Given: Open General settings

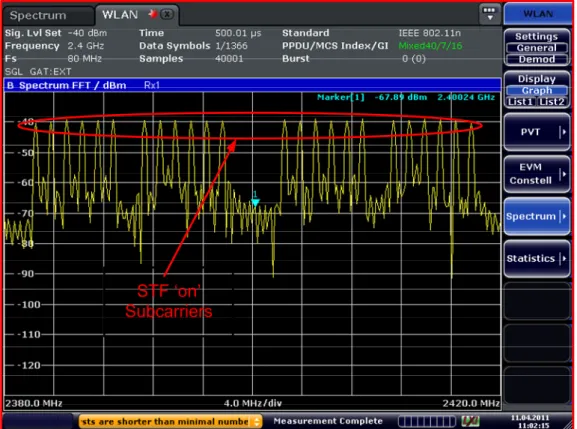Looking at the screenshot, I should (x=537, y=48).
